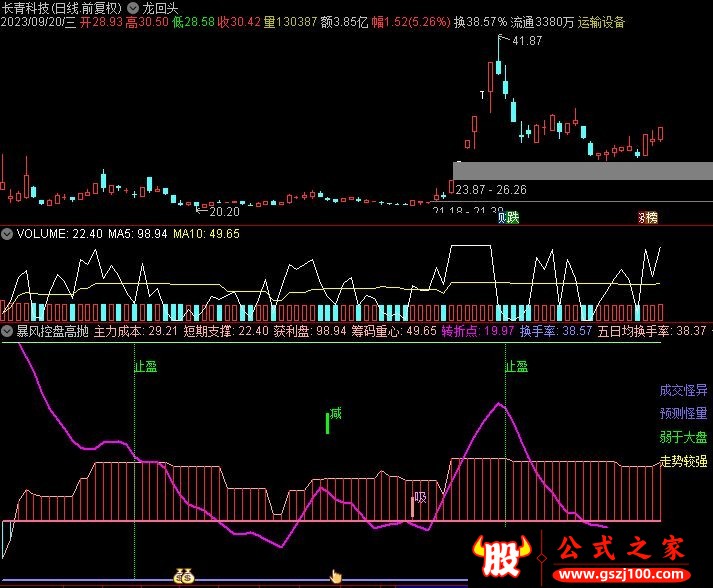Click the 运输设备 sector label
The image size is (713, 588).
click(x=601, y=22)
